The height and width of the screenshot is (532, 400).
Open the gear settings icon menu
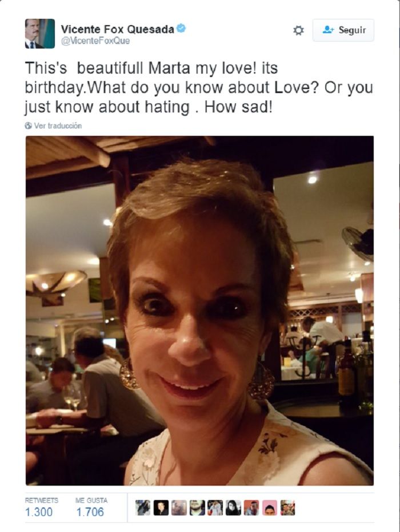(298, 30)
